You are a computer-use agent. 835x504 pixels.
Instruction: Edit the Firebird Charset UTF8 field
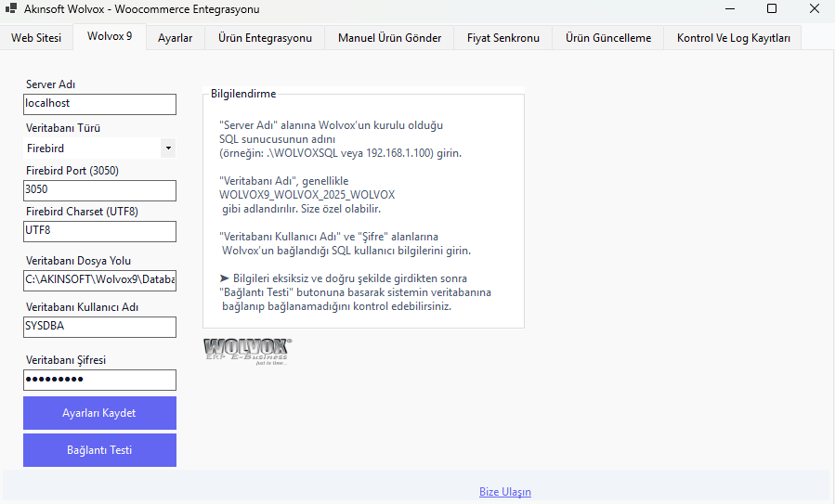click(99, 231)
